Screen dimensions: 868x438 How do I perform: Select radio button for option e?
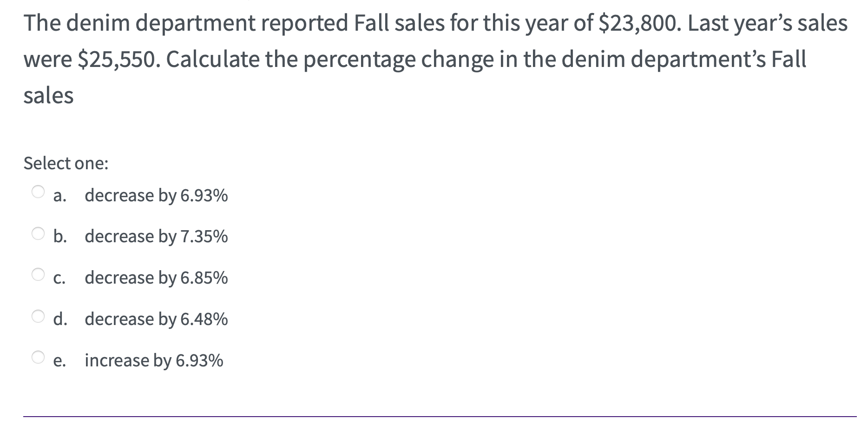(x=38, y=357)
